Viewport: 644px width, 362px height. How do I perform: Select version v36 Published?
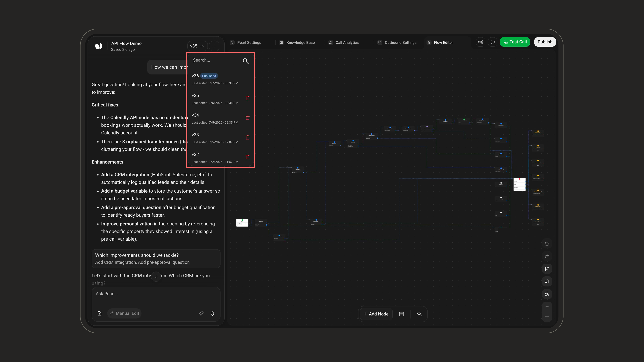click(x=220, y=79)
